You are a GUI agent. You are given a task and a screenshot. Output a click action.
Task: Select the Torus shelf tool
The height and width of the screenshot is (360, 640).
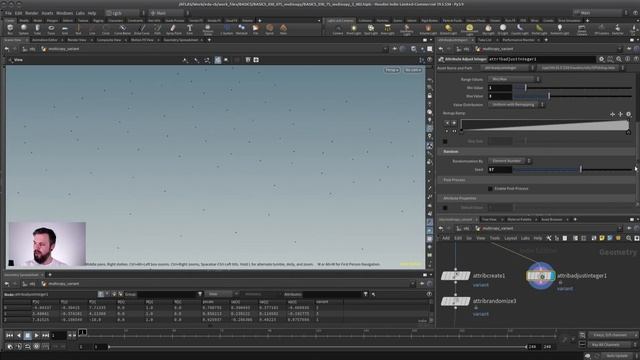click(51, 29)
